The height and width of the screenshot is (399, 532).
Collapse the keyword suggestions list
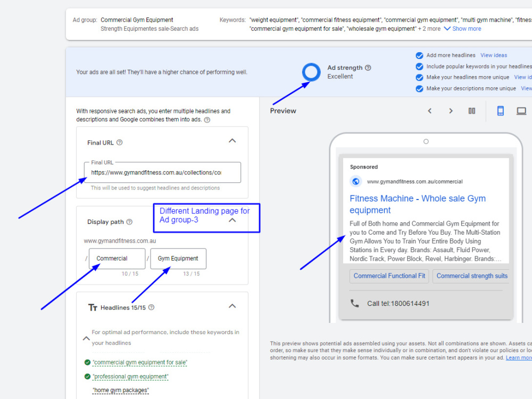(x=86, y=338)
